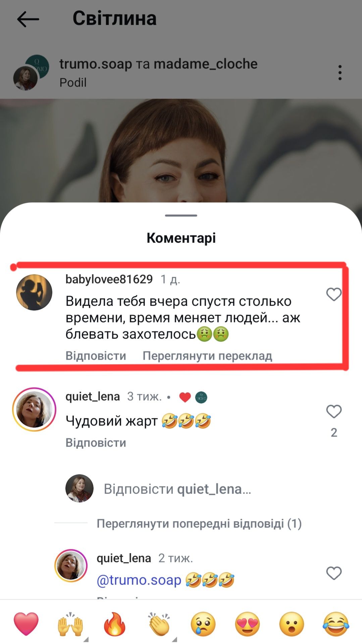Viewport: 362px width, 644px height.
Task: Reply to babylovee81629 with 'Відповісти'
Action: tap(96, 356)
